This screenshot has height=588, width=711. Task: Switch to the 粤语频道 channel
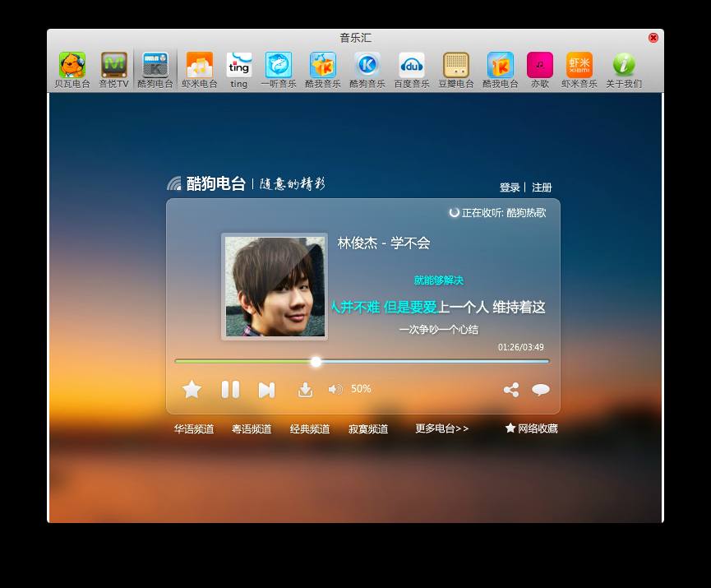(x=252, y=428)
